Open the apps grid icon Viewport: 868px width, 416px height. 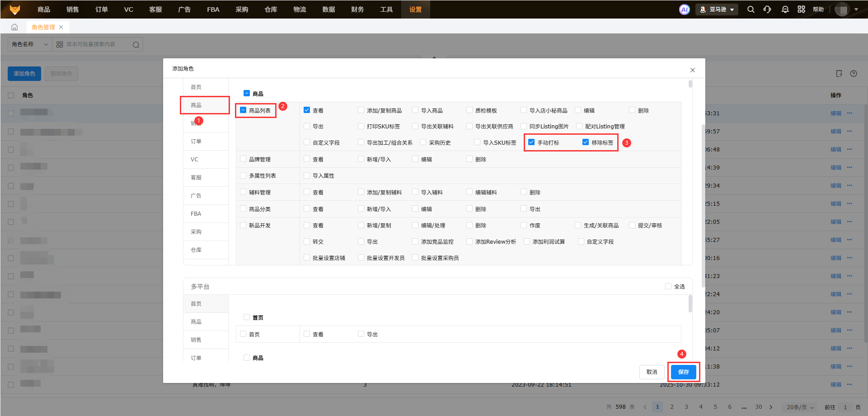(x=801, y=9)
